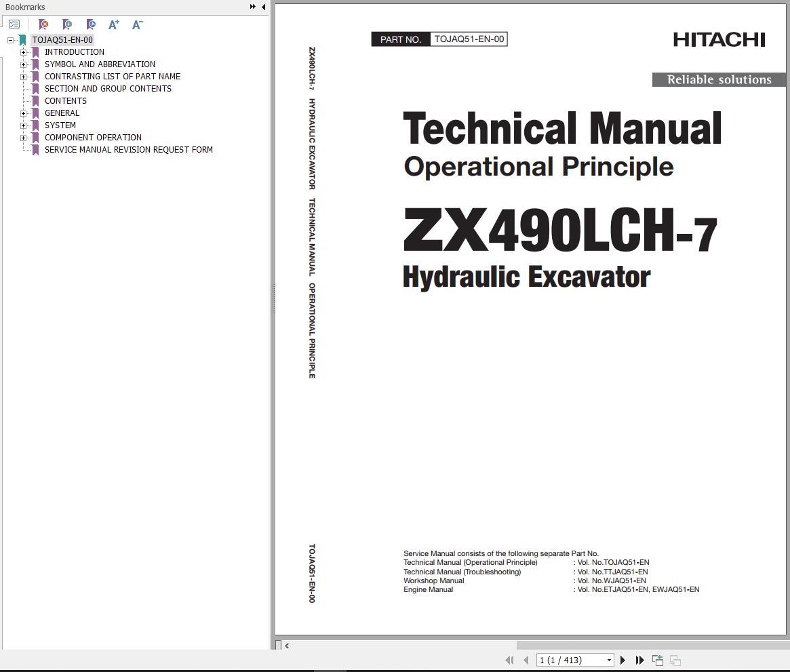This screenshot has width=790, height=672.
Task: Click Vol. No.ETJAQ51-EN, EWJAQ51-EN text
Action: tap(638, 589)
